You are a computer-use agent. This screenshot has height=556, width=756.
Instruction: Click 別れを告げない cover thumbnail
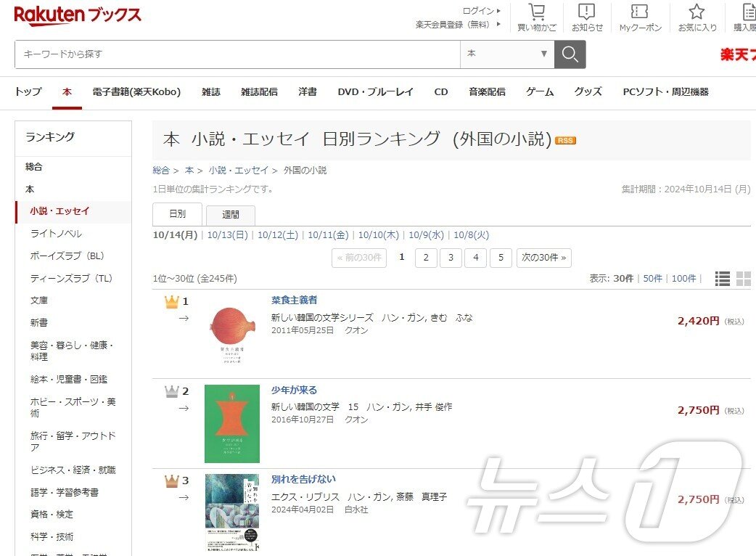[232, 512]
